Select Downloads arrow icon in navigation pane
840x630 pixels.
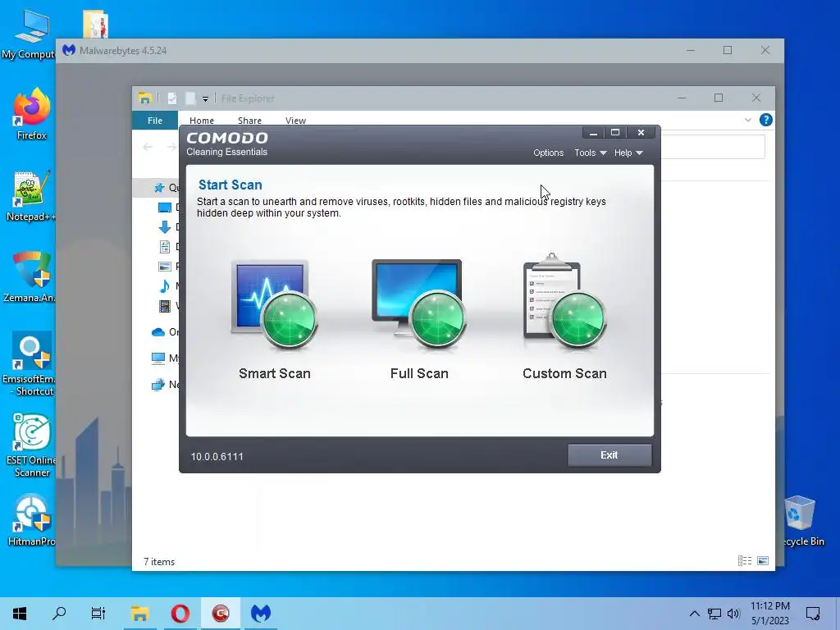coord(165,226)
